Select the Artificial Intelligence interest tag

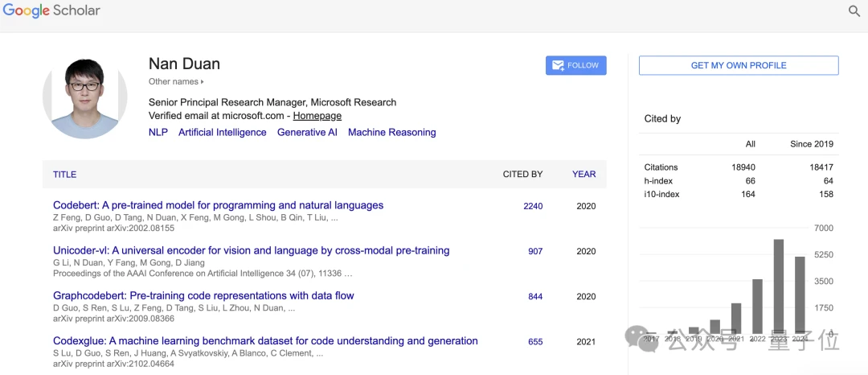click(223, 133)
